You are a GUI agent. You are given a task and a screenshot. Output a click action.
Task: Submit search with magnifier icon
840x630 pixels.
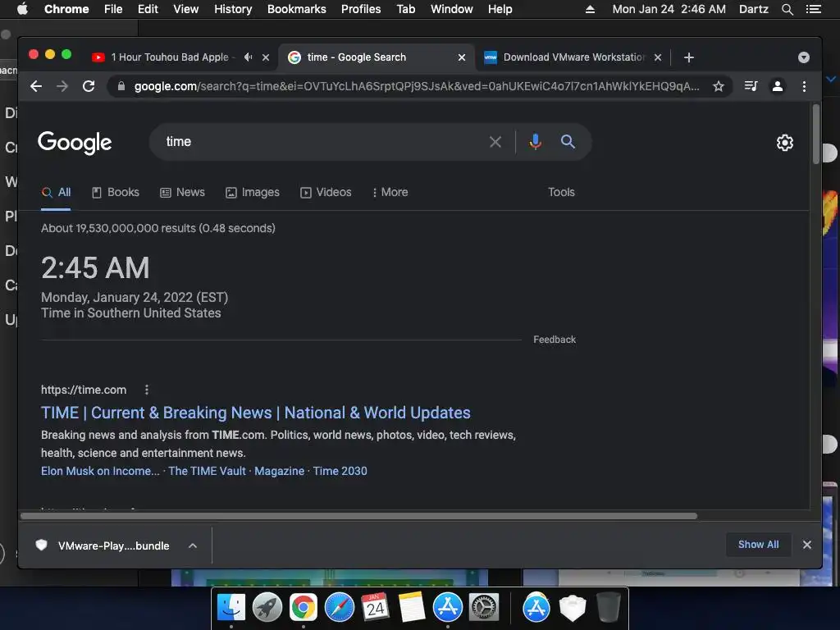[x=568, y=141]
